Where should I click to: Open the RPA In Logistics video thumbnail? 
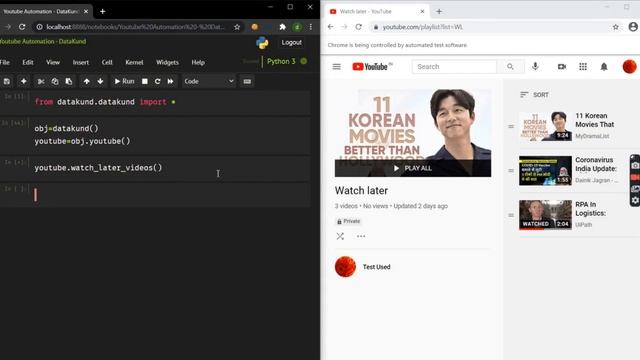point(545,215)
